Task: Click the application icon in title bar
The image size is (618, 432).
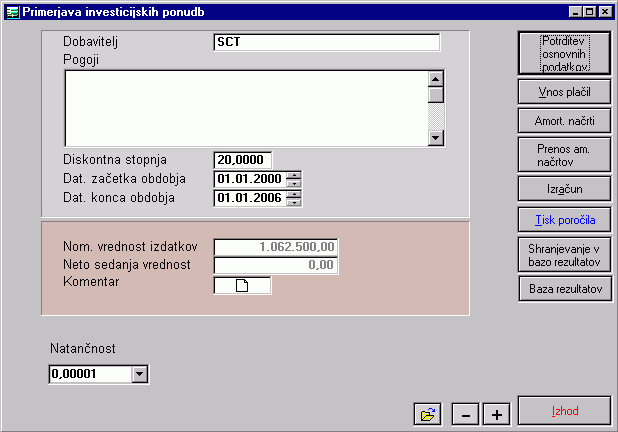Action: point(12,11)
